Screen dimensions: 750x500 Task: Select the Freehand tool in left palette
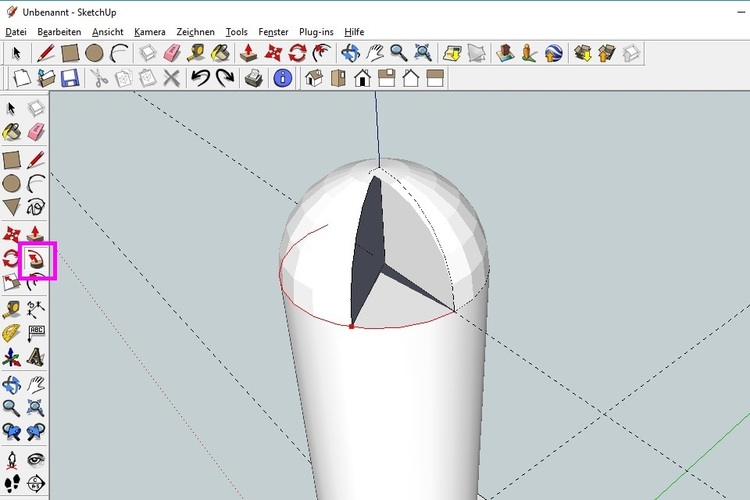point(36,207)
